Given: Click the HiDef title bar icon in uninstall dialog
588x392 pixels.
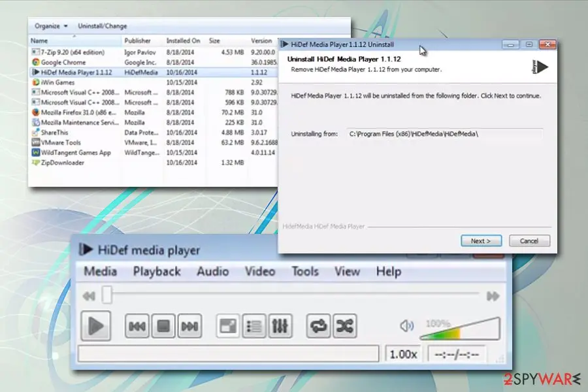Looking at the screenshot, I should 285,44.
